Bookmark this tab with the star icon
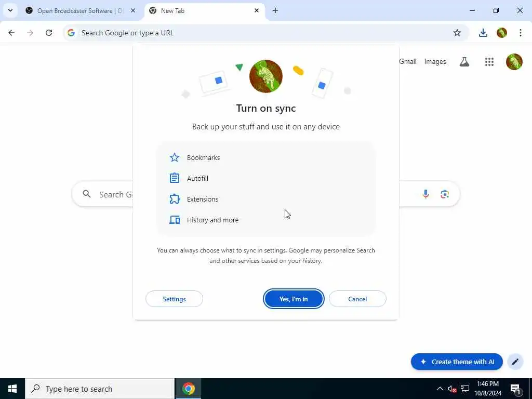 point(457,33)
